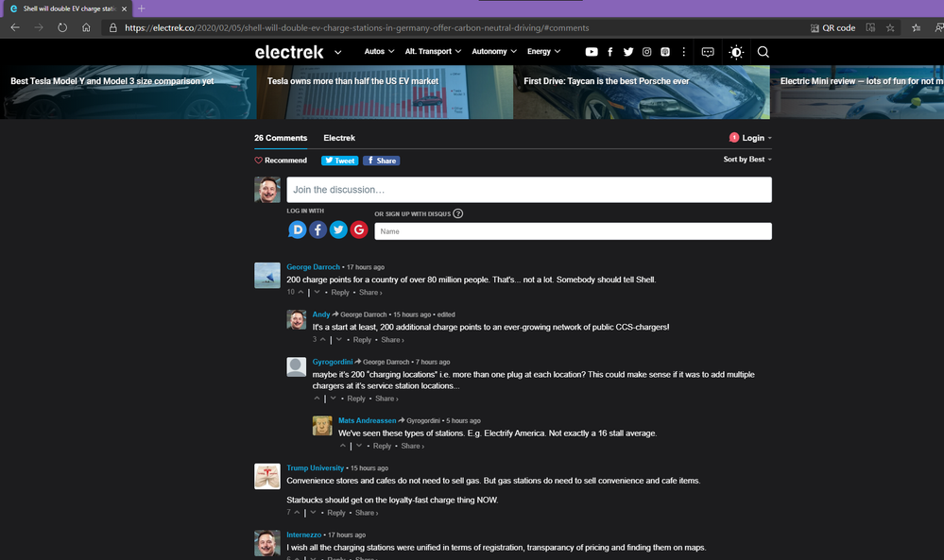Screen dimensions: 944x560
Task: Open the favorites list icon
Action: coord(916,27)
